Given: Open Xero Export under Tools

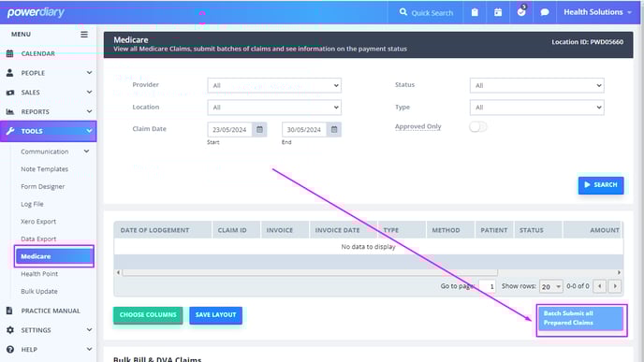Looking at the screenshot, I should coord(38,221).
